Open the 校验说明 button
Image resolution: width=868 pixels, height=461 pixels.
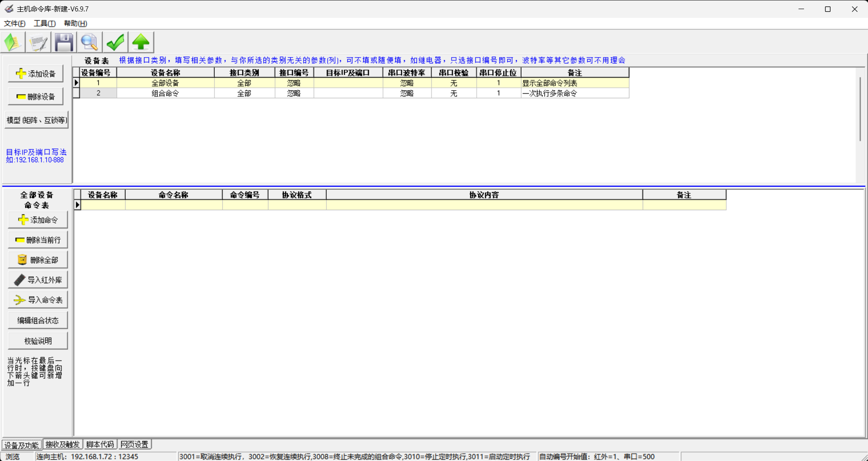click(x=38, y=341)
